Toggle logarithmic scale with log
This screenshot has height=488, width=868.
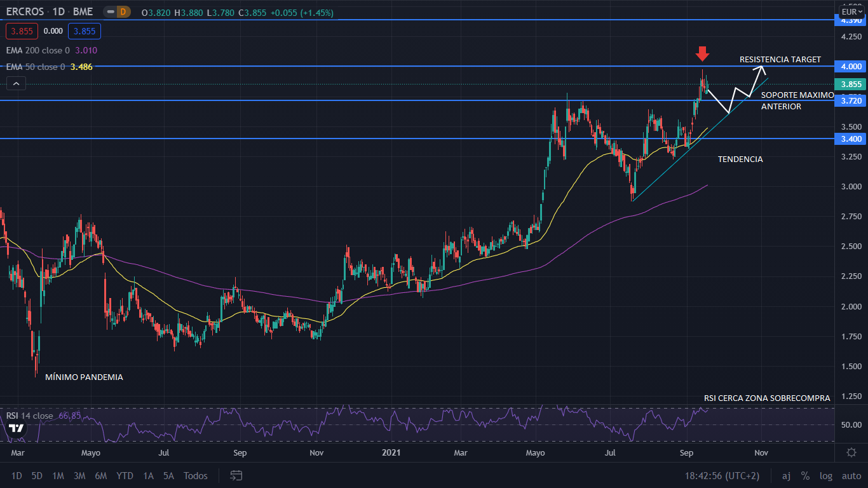[826, 475]
